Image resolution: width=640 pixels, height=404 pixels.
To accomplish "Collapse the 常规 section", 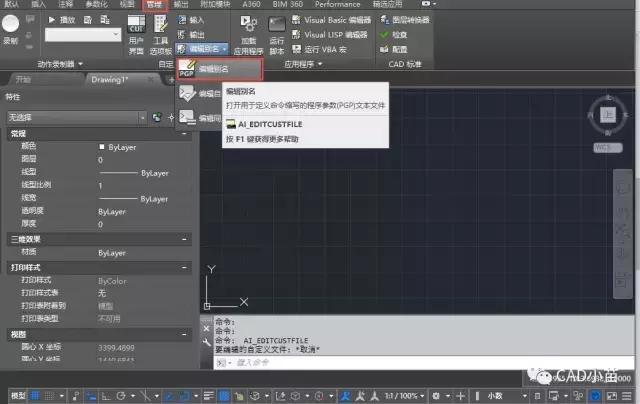I will tap(184, 133).
